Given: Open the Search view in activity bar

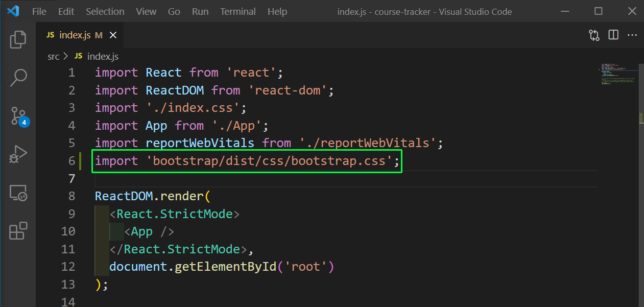Looking at the screenshot, I should pyautogui.click(x=18, y=78).
